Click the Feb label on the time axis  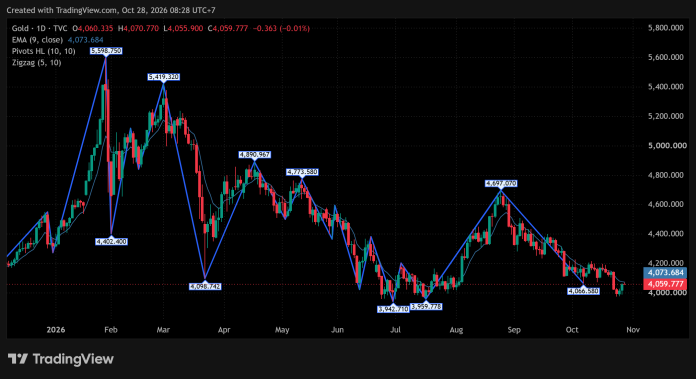click(111, 330)
